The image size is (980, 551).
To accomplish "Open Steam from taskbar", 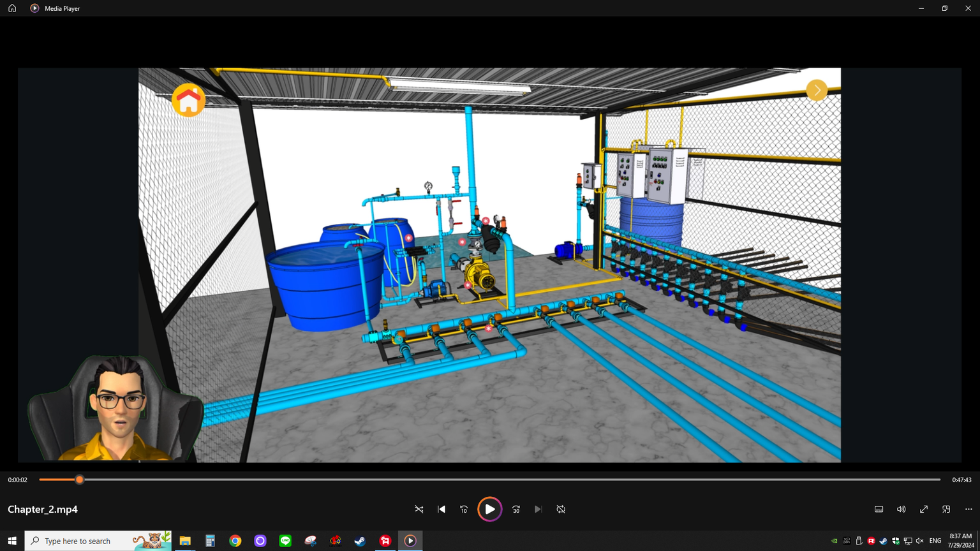I will 360,541.
